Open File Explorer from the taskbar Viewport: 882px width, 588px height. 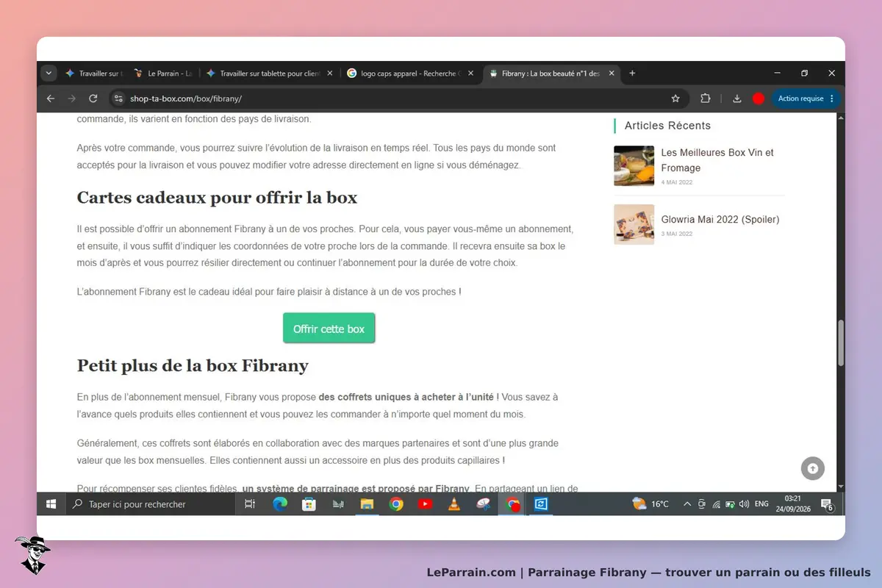[367, 504]
